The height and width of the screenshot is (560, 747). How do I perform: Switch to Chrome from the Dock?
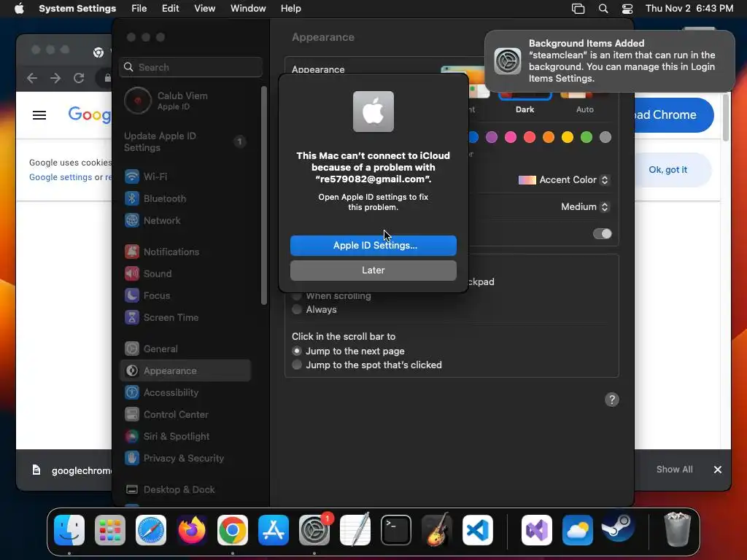click(x=233, y=530)
